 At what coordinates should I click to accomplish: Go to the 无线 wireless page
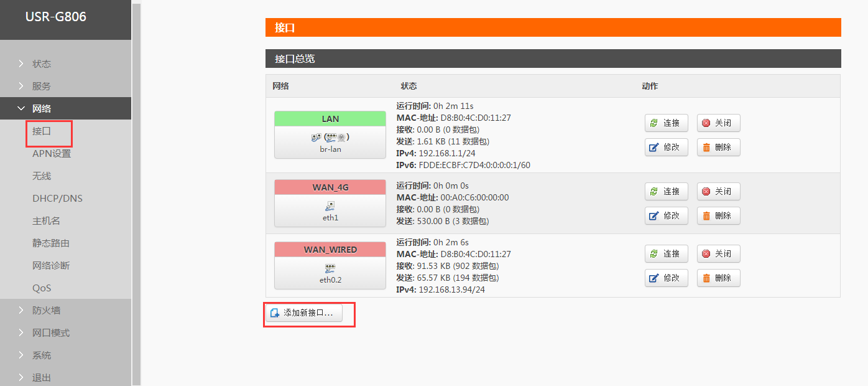pyautogui.click(x=42, y=176)
